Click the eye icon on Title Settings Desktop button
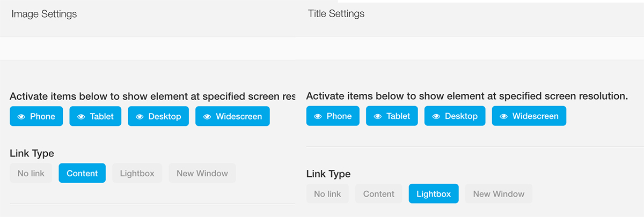 pos(436,116)
